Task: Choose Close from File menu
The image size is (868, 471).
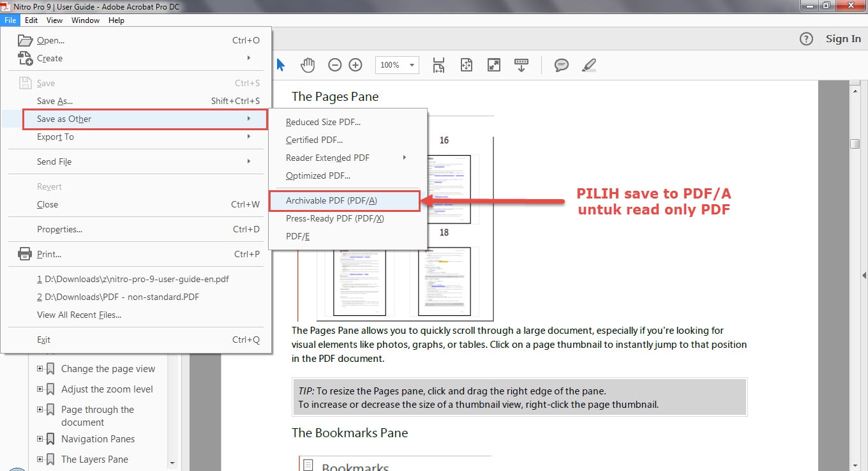Action: pyautogui.click(x=136, y=204)
